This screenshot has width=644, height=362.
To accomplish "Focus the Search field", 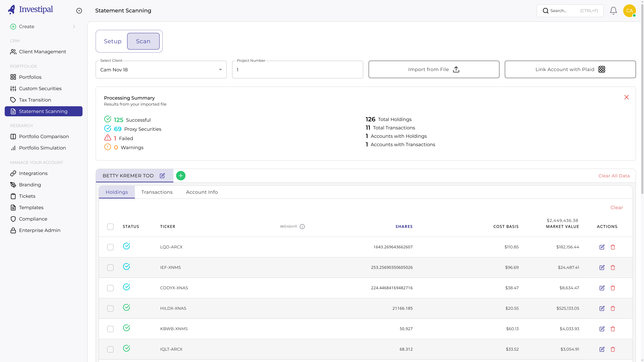I will (x=570, y=11).
